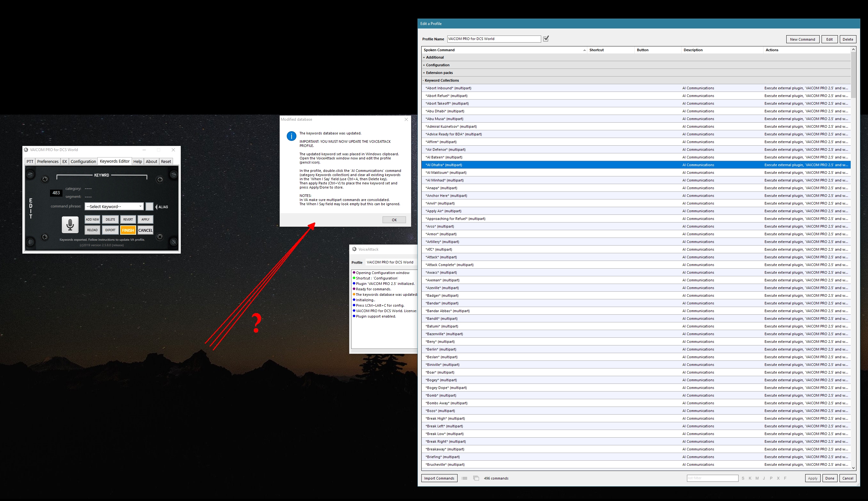
Task: Click Delete button at top of Edit a Profile
Action: 848,39
